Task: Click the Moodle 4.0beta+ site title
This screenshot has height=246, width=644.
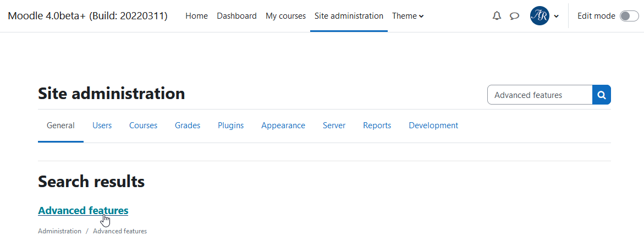Action: [88, 16]
